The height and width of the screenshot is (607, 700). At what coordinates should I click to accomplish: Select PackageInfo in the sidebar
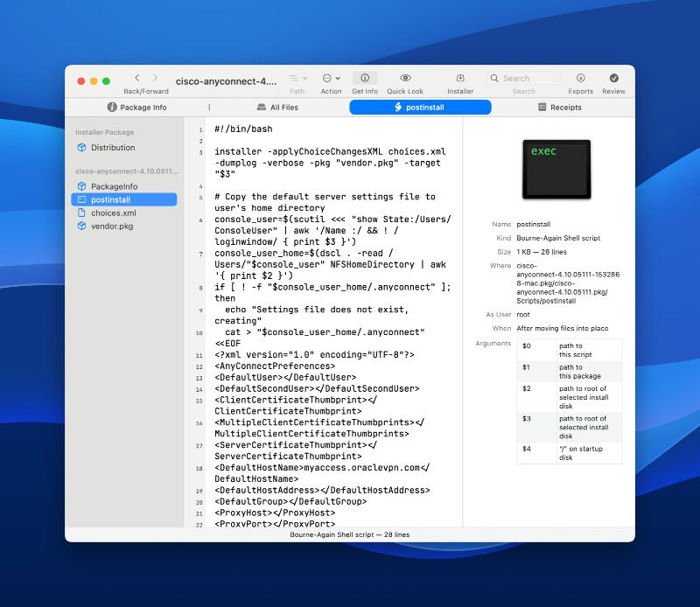[x=114, y=186]
